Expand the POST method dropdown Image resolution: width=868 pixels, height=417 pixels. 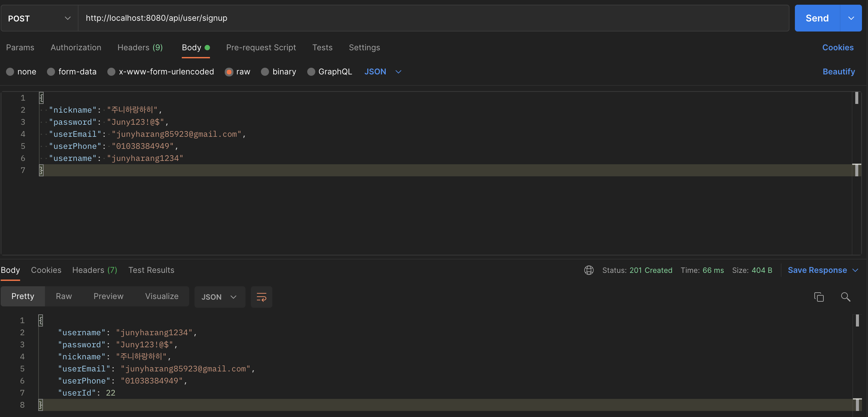pos(40,18)
